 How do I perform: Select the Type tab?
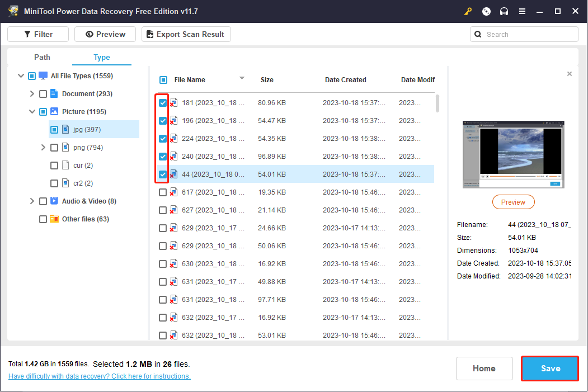[x=101, y=57]
